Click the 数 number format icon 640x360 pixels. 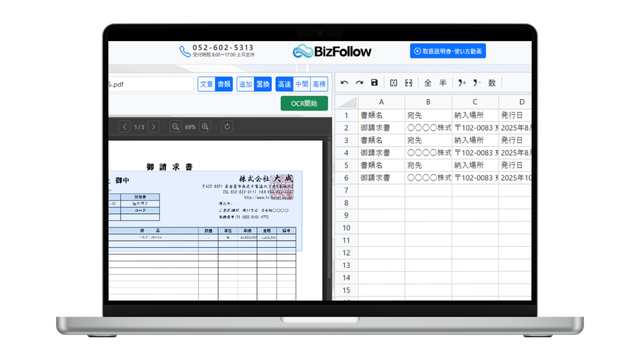[492, 83]
